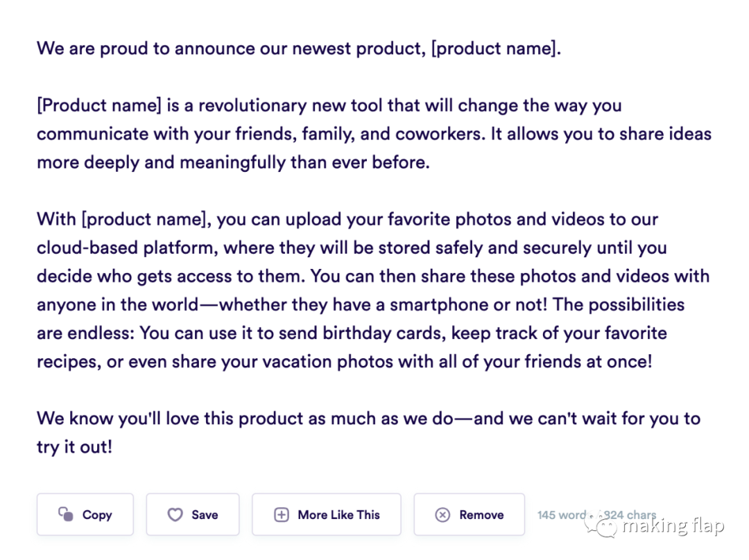Click the overlapping squares Copy icon
Screen dimensions: 749x560
66,514
